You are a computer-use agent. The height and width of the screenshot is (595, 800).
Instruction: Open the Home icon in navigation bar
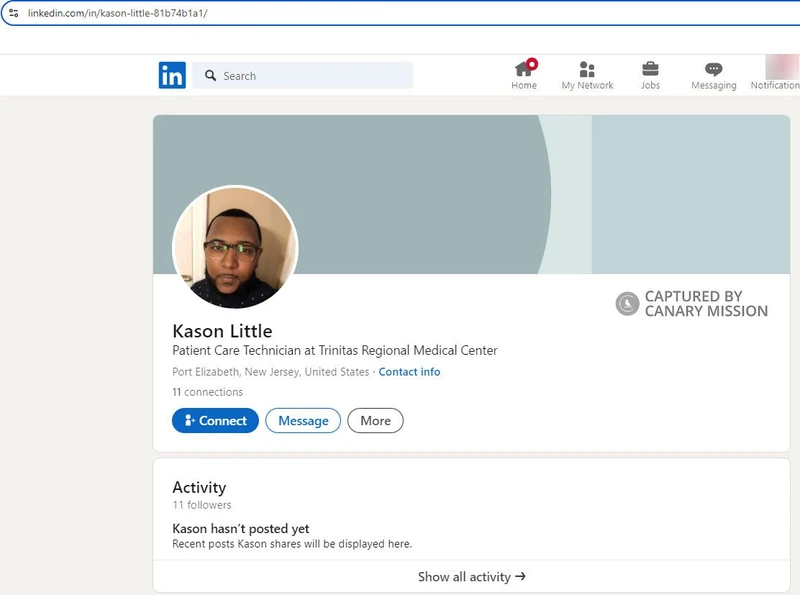tap(522, 68)
